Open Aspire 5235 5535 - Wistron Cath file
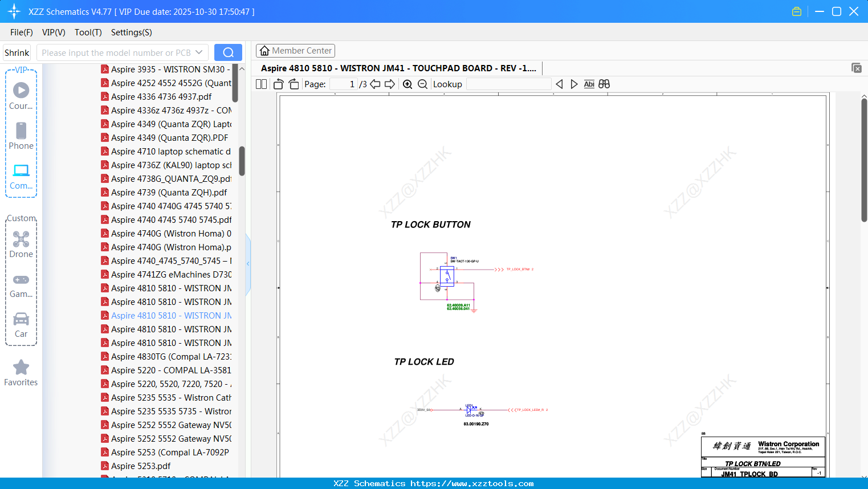 coord(166,398)
